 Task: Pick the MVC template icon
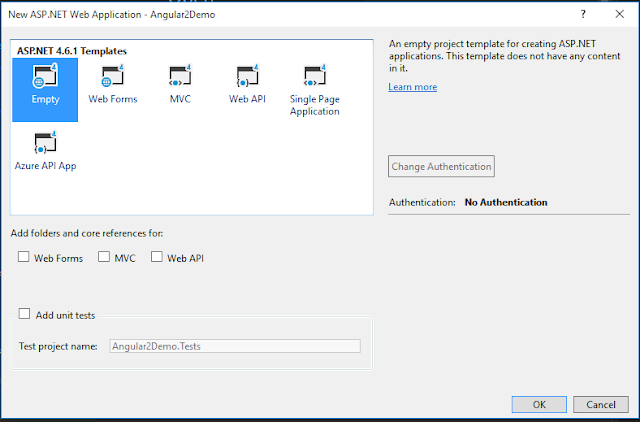coord(180,84)
